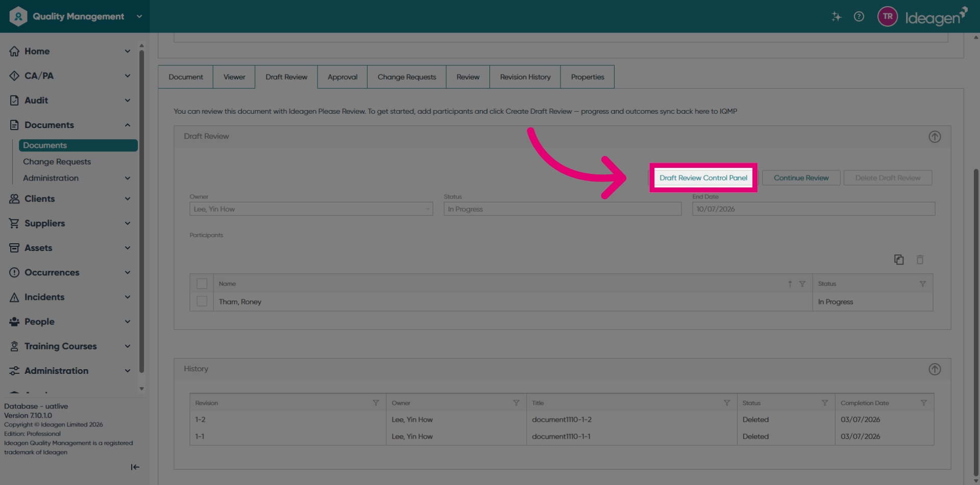Click the Continue Review button
This screenshot has width=980, height=485.
pyautogui.click(x=801, y=178)
